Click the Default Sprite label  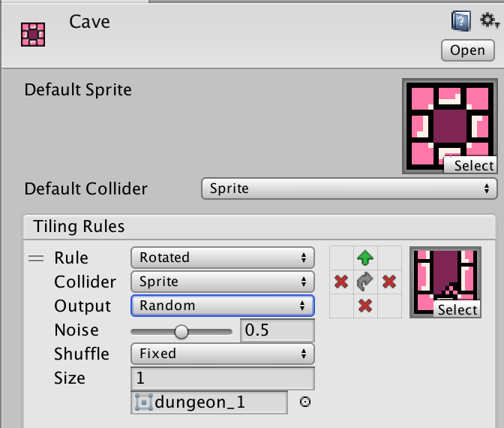pyautogui.click(x=78, y=90)
